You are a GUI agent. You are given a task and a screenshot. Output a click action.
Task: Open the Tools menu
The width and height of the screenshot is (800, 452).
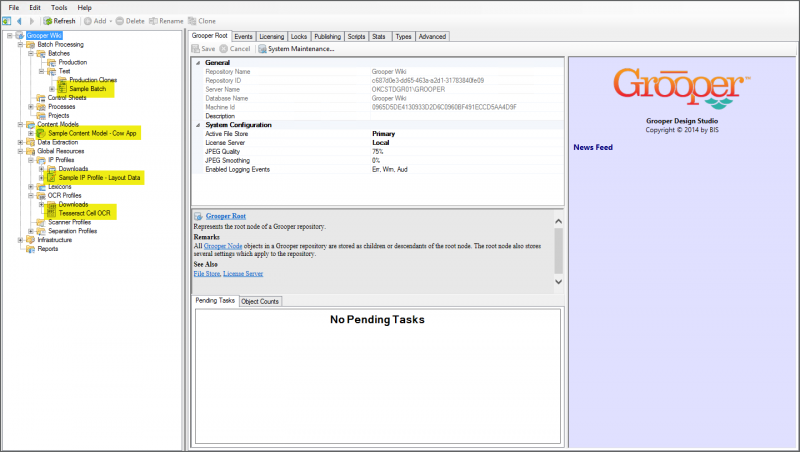[59, 8]
